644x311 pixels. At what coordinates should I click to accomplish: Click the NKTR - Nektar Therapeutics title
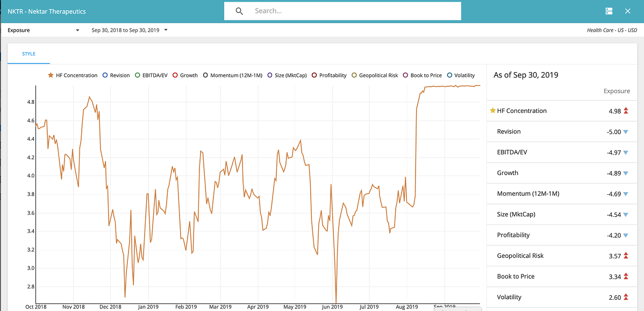tap(46, 11)
